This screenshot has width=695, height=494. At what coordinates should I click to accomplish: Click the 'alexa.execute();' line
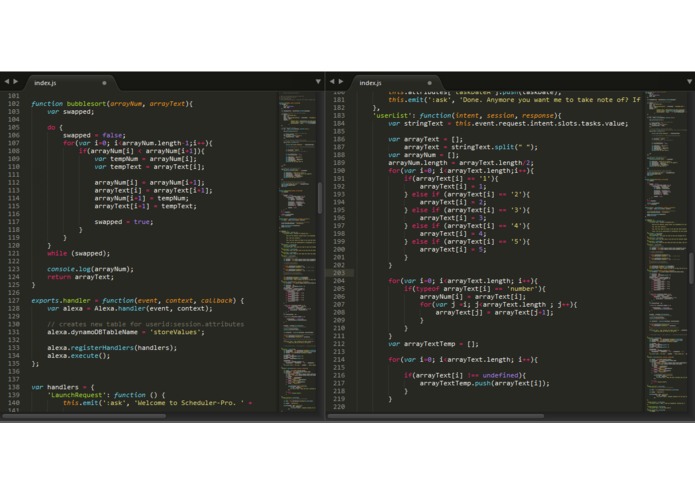(78, 356)
